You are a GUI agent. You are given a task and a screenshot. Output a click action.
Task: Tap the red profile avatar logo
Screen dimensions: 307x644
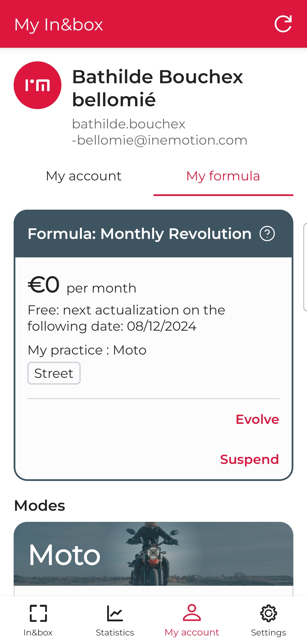pyautogui.click(x=38, y=85)
